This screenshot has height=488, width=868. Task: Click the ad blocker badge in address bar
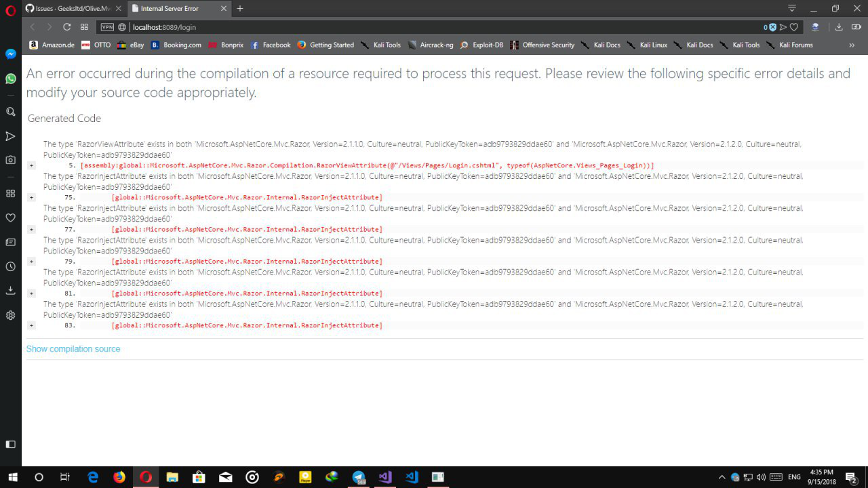(x=770, y=27)
